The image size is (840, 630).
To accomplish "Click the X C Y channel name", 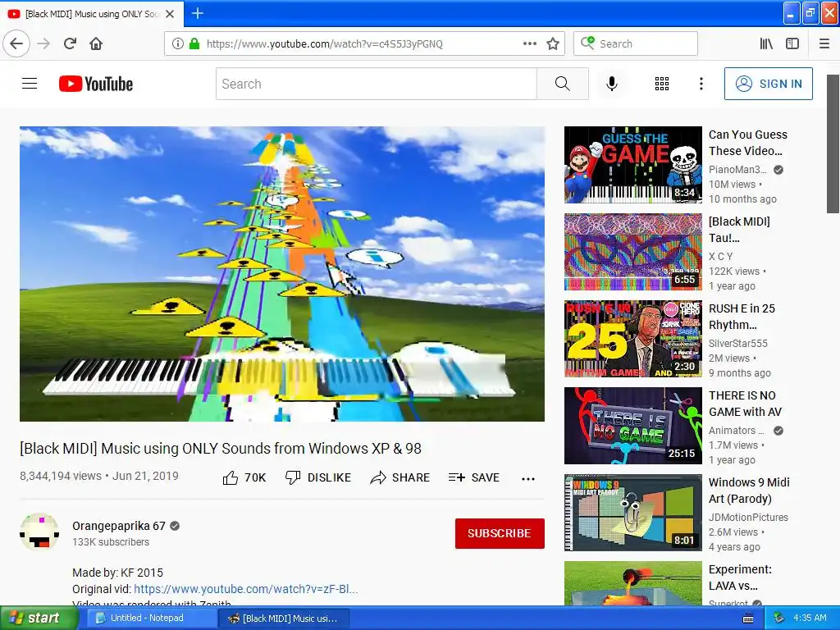I will 720,256.
